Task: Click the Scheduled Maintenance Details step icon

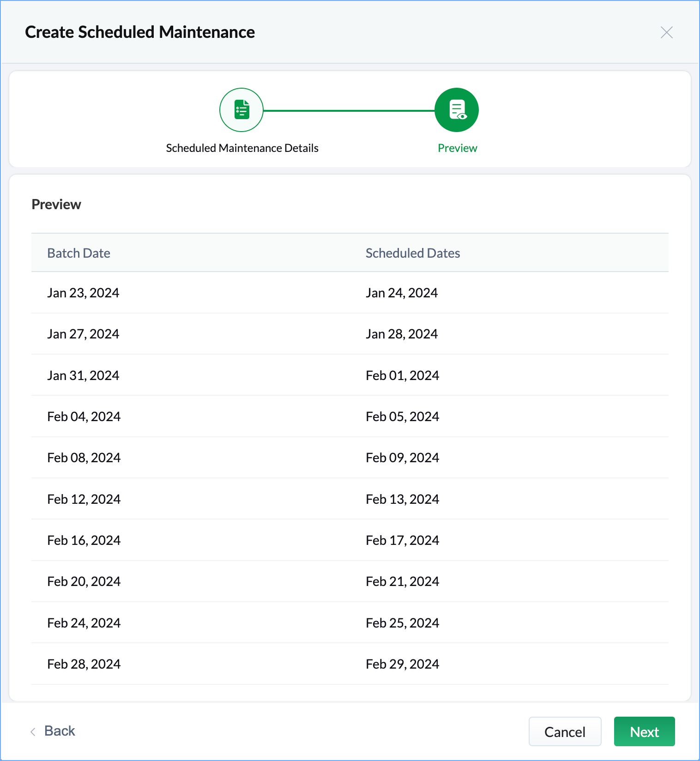Action: click(241, 110)
